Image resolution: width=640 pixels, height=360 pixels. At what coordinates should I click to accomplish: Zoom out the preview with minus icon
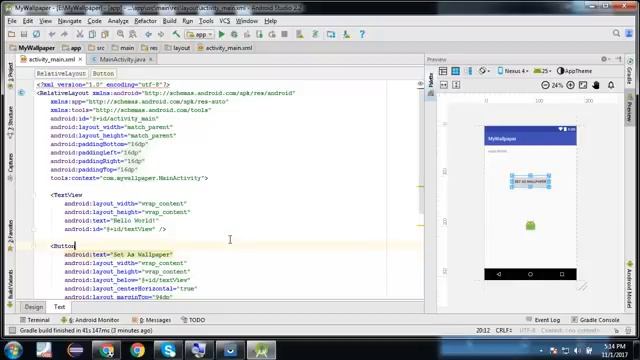pos(545,85)
